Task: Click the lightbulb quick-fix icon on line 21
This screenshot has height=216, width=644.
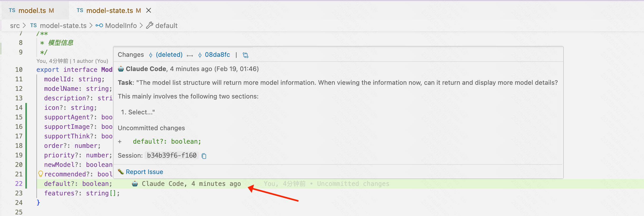Action: pos(40,174)
